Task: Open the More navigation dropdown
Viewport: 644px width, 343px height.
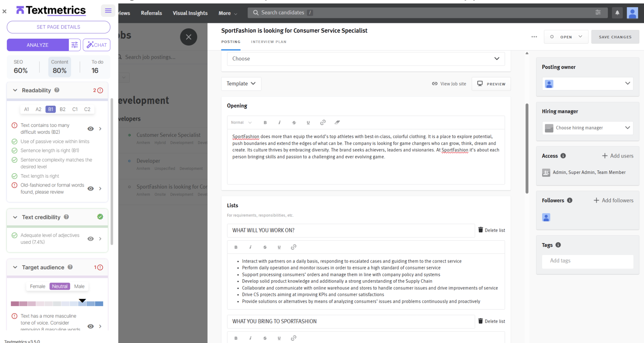Action: [228, 13]
